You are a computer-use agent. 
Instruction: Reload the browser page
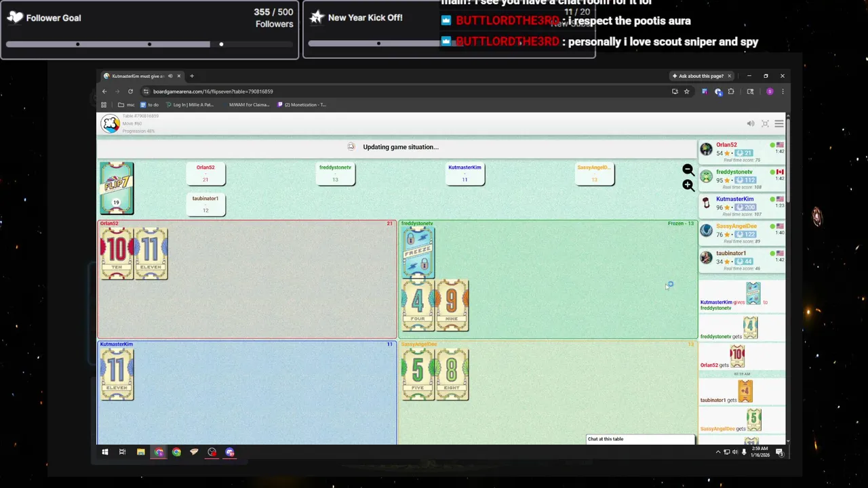click(x=130, y=91)
